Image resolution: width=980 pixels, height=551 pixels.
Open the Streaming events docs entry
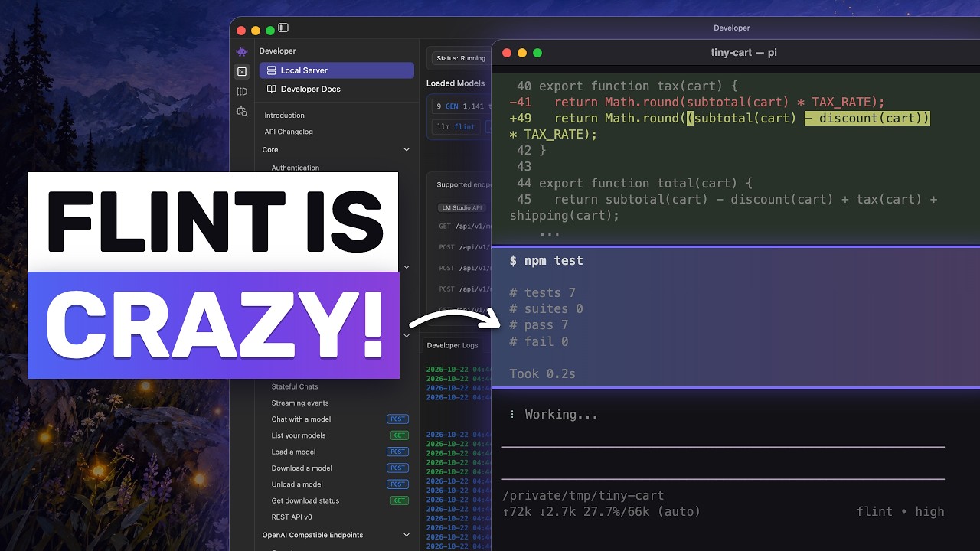(x=300, y=403)
